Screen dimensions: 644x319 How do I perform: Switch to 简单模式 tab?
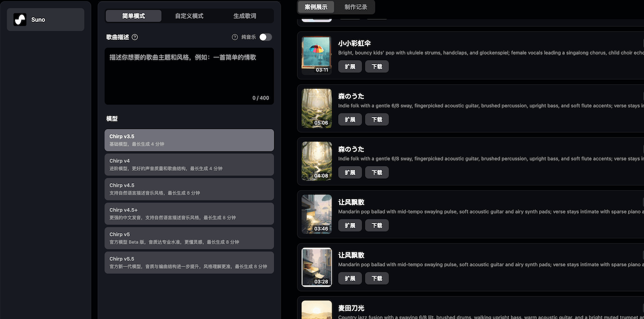[x=134, y=16]
